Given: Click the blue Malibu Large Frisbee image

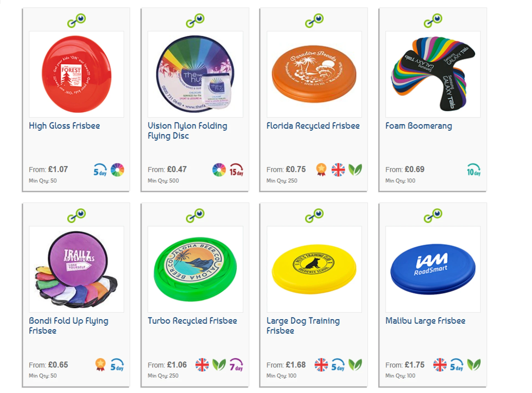Looking at the screenshot, I should coord(433,269).
